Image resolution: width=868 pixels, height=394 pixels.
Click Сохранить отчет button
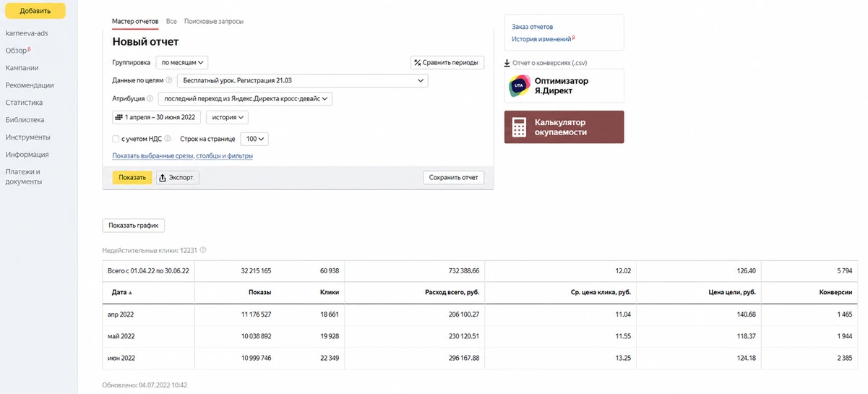[x=453, y=178]
